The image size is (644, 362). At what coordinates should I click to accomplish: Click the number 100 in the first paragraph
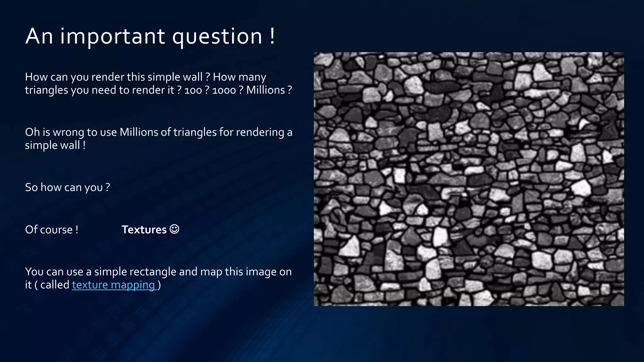(193, 90)
